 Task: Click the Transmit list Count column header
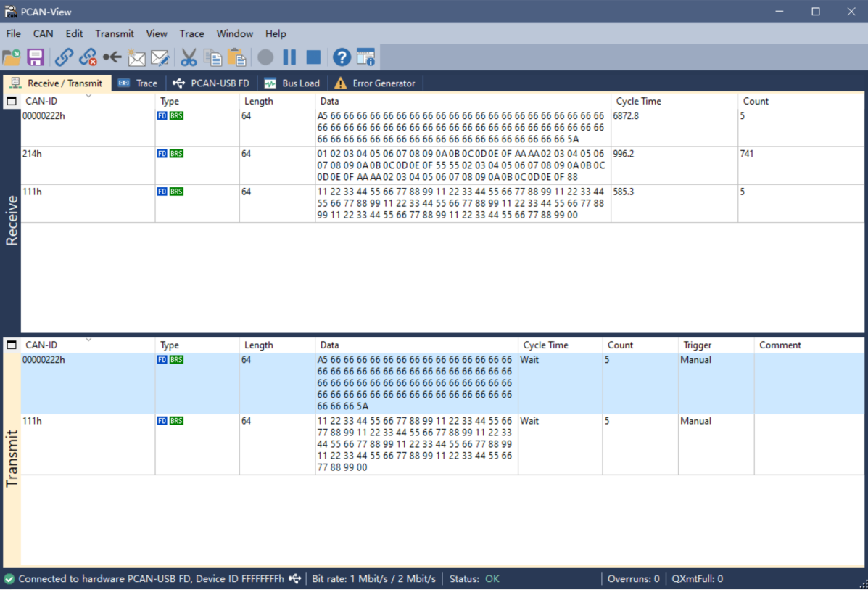640,345
